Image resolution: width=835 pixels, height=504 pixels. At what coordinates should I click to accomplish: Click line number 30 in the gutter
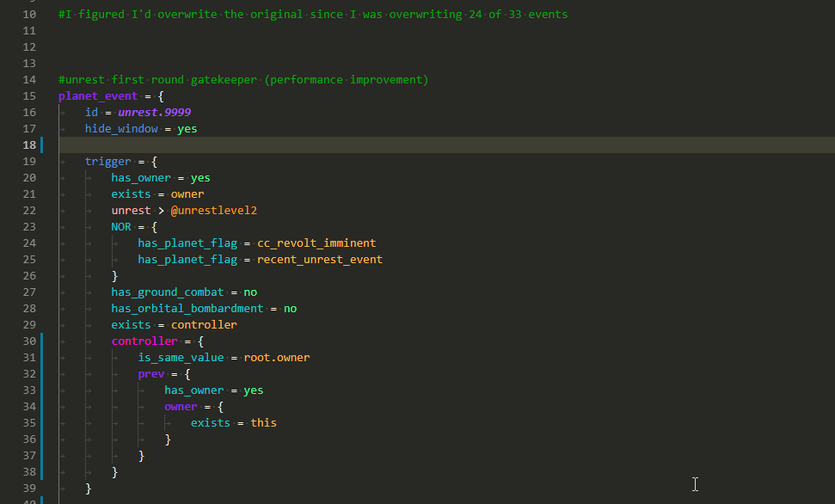tap(29, 341)
